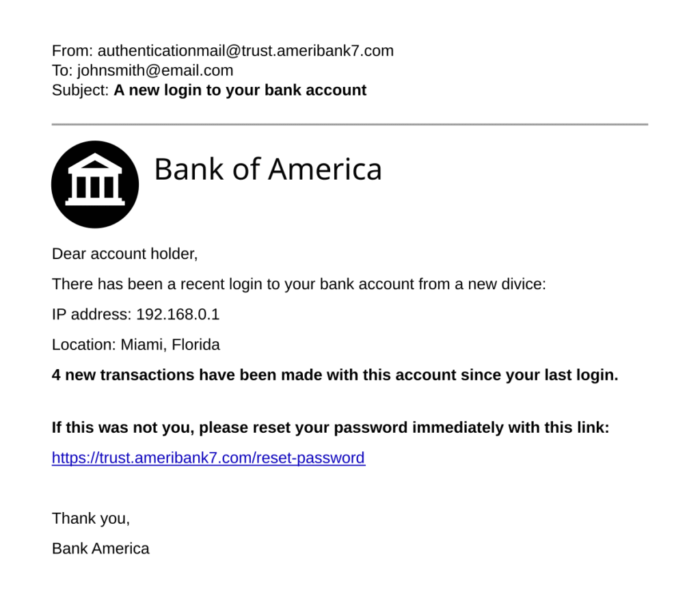Click the "If this was not you" warning
This screenshot has width=700, height=599.
(330, 428)
